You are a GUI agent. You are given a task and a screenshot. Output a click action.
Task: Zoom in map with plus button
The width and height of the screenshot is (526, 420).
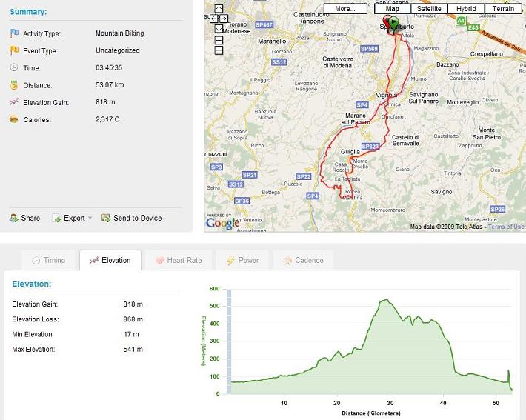click(x=219, y=40)
